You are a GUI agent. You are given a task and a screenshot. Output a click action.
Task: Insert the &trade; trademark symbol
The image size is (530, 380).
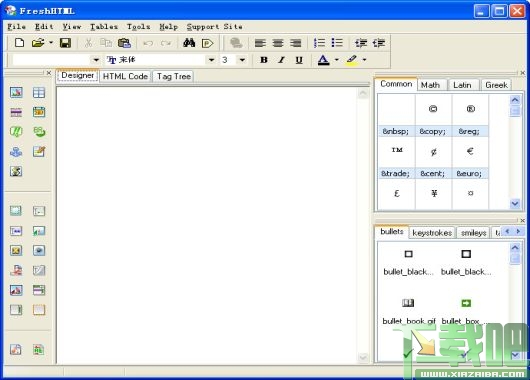pyautogui.click(x=396, y=158)
